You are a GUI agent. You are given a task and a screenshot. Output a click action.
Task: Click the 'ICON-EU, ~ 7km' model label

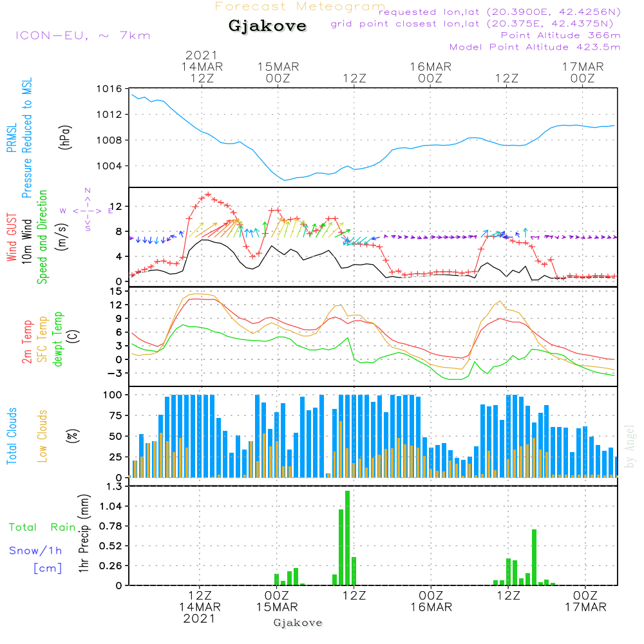pos(83,35)
